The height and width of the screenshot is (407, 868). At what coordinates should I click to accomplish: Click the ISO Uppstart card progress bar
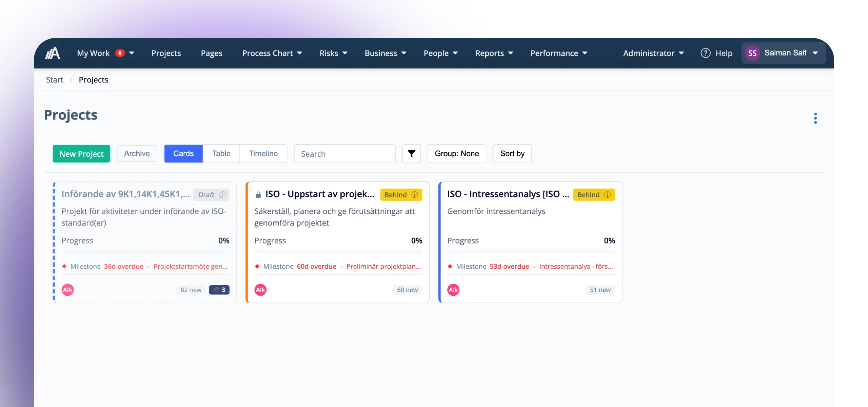coord(338,252)
